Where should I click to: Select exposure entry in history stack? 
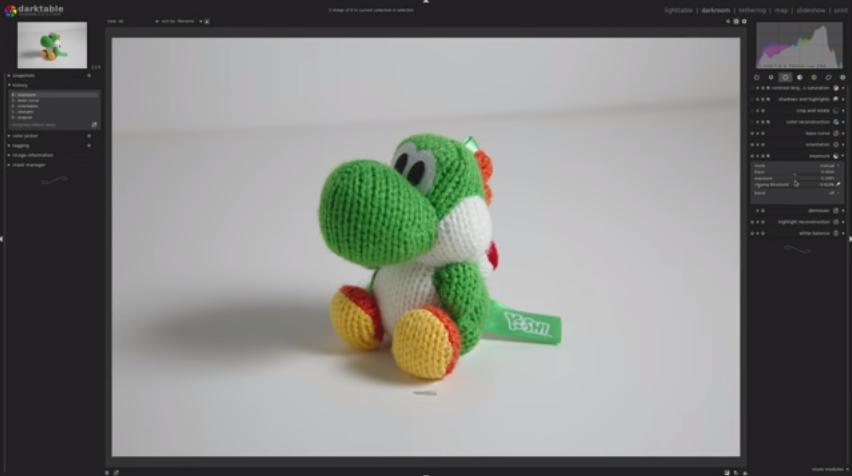[55, 95]
